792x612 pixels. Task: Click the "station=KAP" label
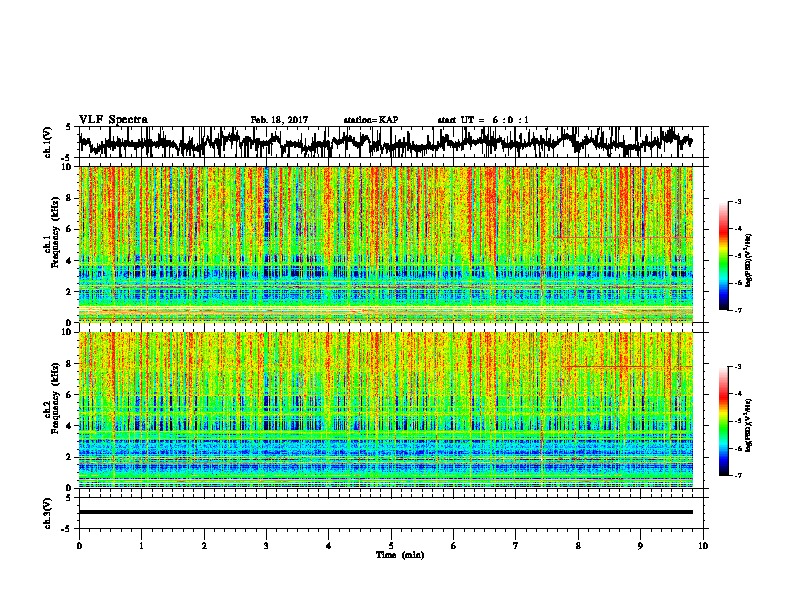[371, 120]
